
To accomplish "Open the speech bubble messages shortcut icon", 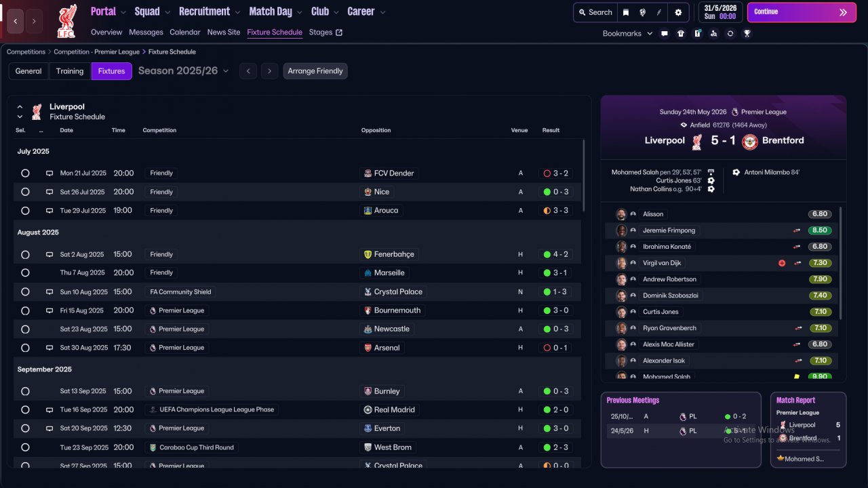I will click(x=665, y=33).
